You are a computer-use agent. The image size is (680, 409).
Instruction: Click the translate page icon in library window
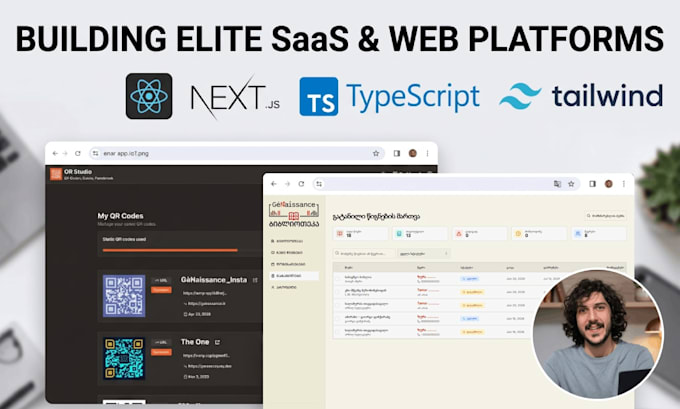(x=557, y=184)
